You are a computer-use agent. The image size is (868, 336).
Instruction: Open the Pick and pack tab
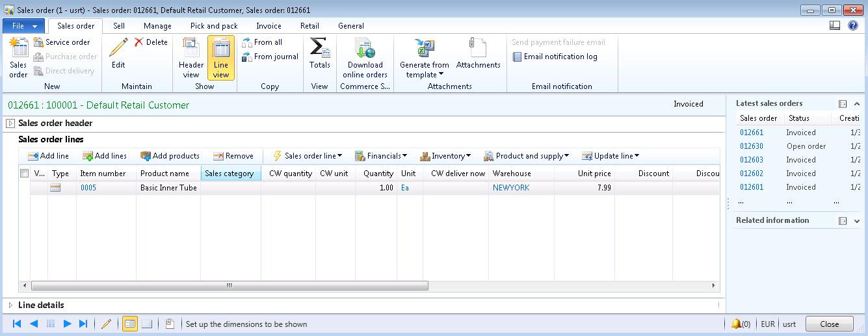pos(214,26)
